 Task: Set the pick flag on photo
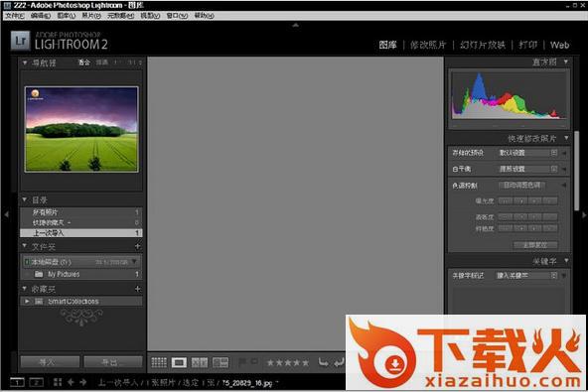tap(242, 362)
